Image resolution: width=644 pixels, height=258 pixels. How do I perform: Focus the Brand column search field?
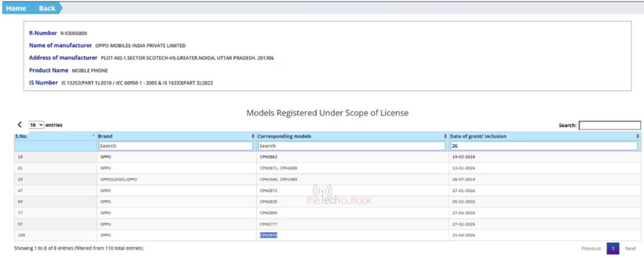176,146
